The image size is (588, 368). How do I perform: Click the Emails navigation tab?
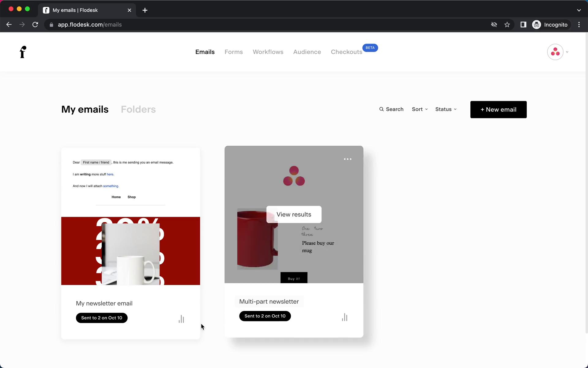205,52
